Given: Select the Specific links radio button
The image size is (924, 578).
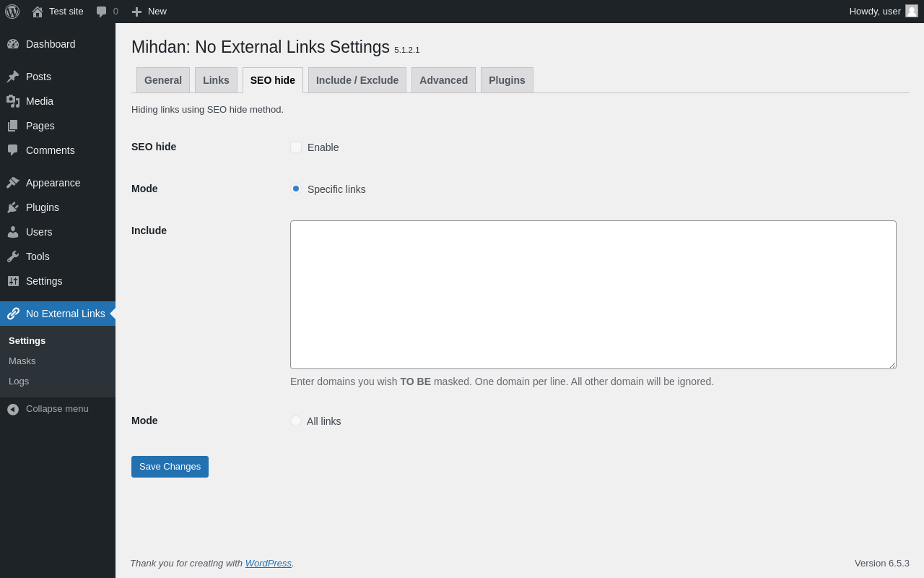Looking at the screenshot, I should coord(296,189).
